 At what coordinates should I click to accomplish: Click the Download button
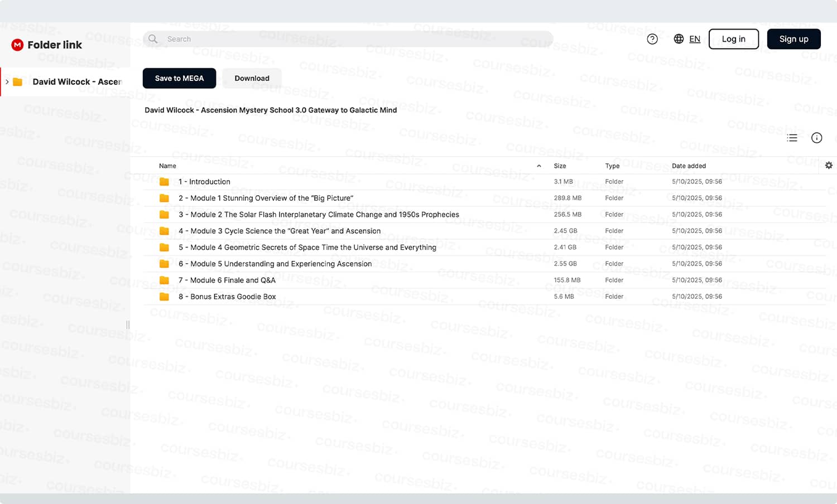point(252,78)
